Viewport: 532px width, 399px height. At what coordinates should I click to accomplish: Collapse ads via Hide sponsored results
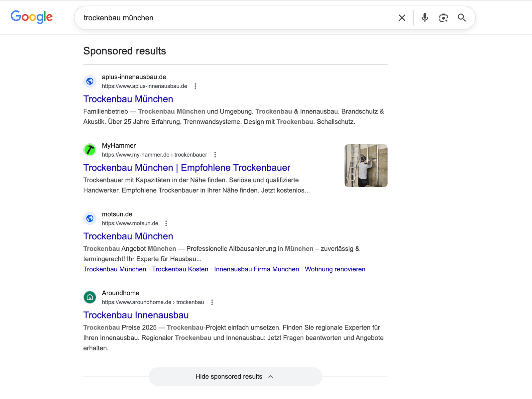pyautogui.click(x=235, y=376)
